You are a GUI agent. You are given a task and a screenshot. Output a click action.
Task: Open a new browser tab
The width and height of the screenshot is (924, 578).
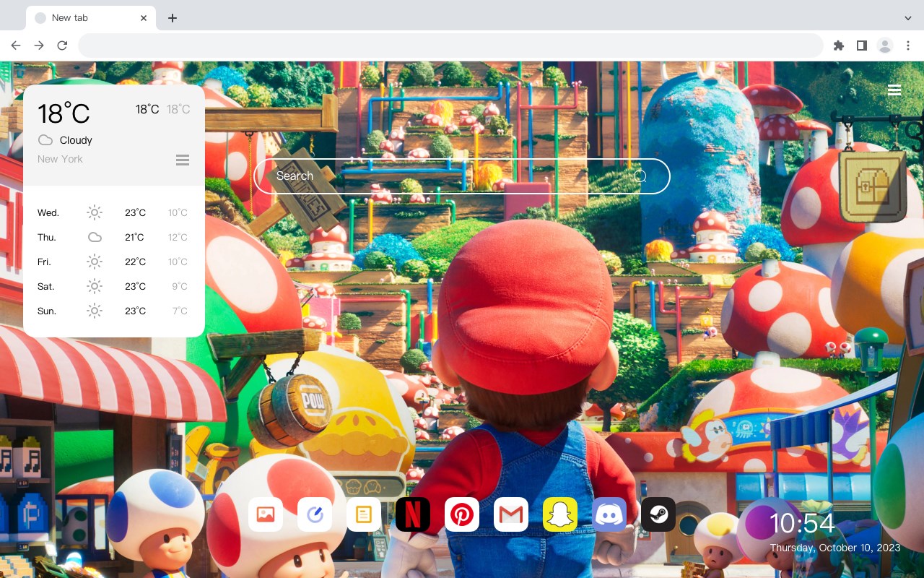pos(172,18)
